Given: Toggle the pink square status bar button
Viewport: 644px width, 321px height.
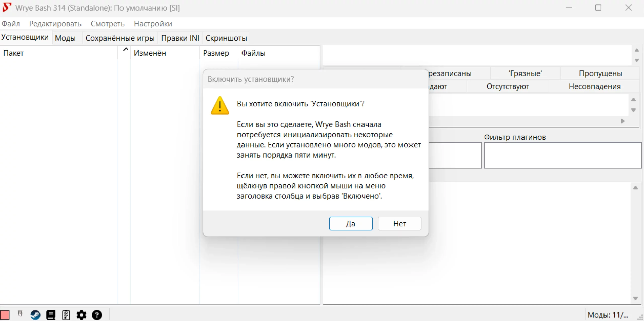Looking at the screenshot, I should (5, 315).
